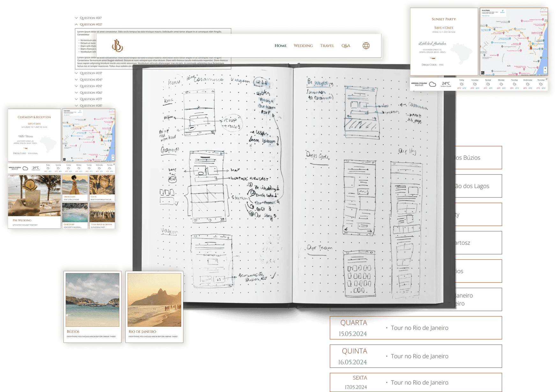Image resolution: width=556 pixels, height=392 pixels.
Task: Zoom in on the Sunset Party map
Action: point(545,69)
